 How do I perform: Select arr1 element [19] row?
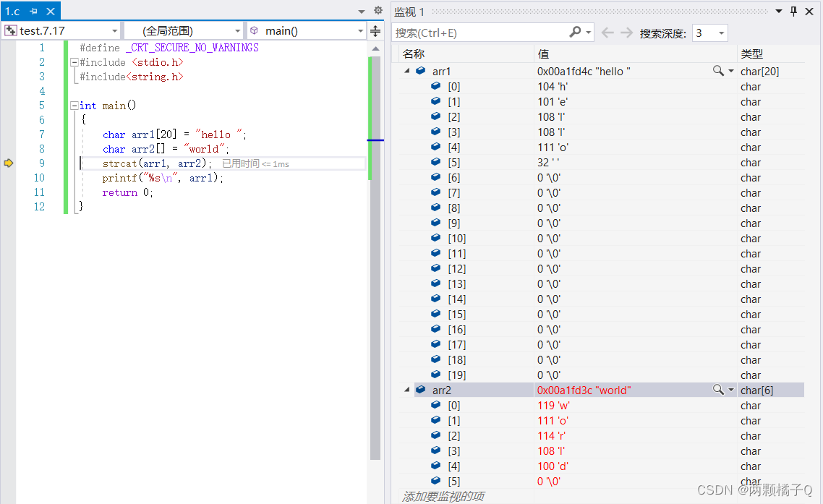(x=601, y=375)
